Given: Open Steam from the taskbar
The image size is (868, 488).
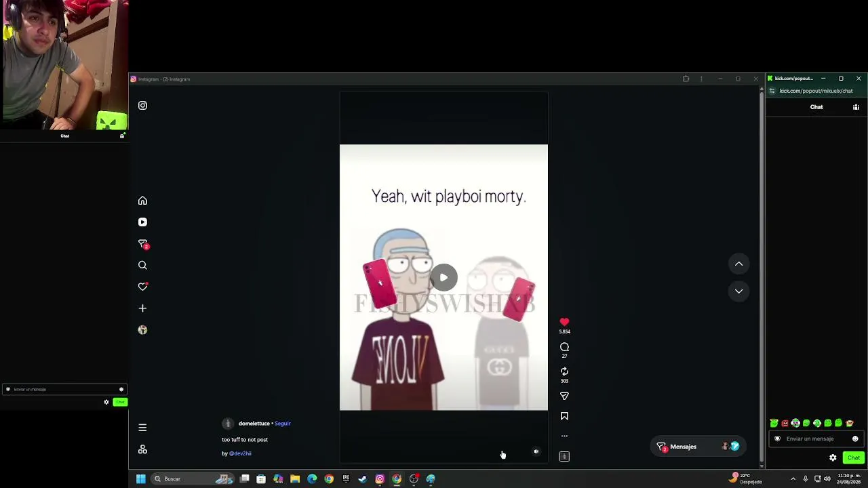Looking at the screenshot, I should [363, 479].
